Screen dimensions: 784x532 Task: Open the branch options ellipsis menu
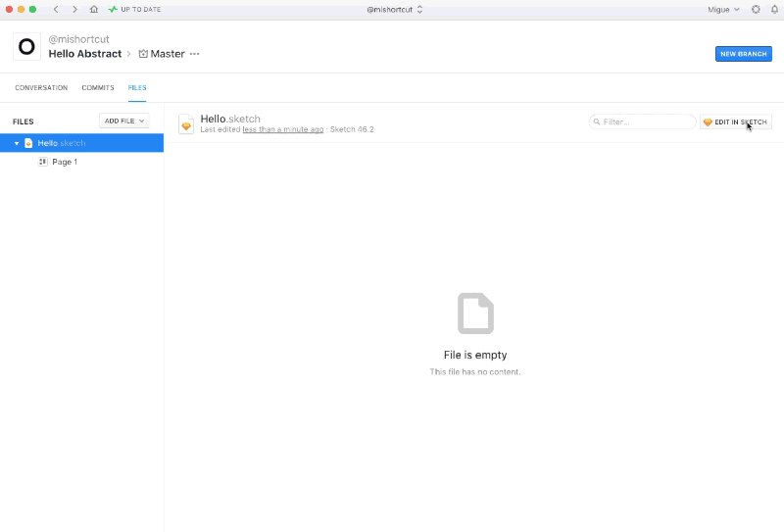(194, 54)
